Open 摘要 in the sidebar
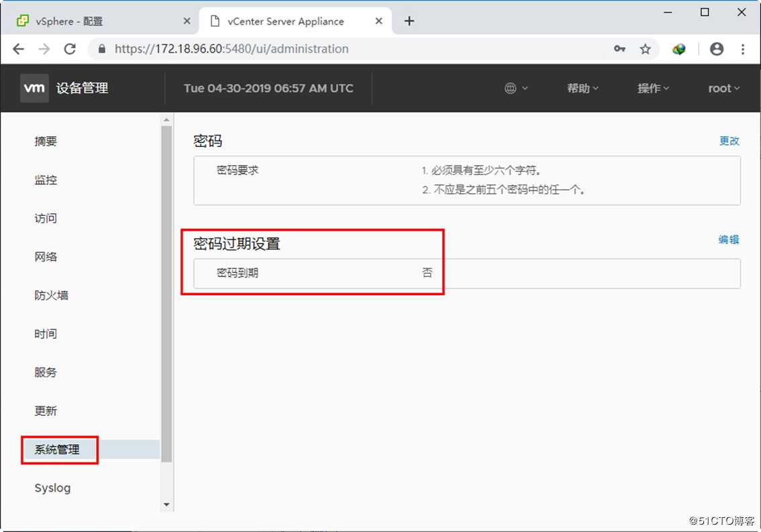The width and height of the screenshot is (761, 532). point(46,142)
